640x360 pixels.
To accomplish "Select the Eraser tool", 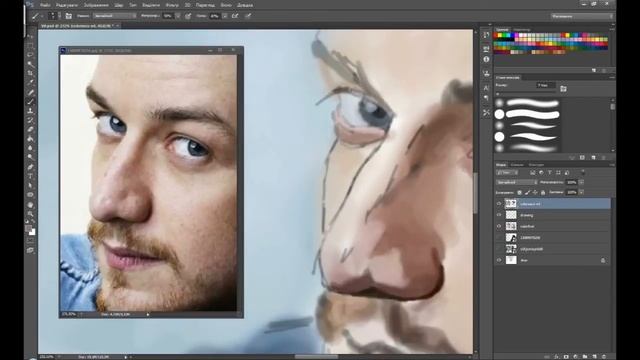I will click(x=30, y=130).
